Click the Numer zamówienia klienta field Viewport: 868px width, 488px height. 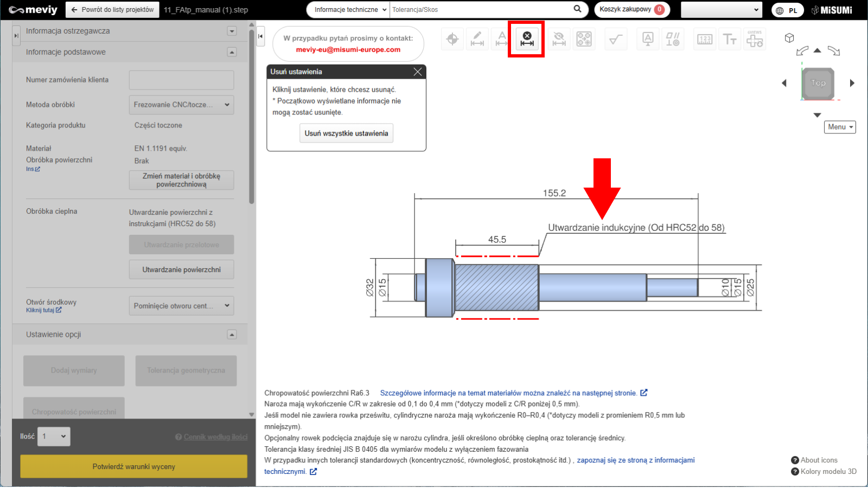pos(181,80)
